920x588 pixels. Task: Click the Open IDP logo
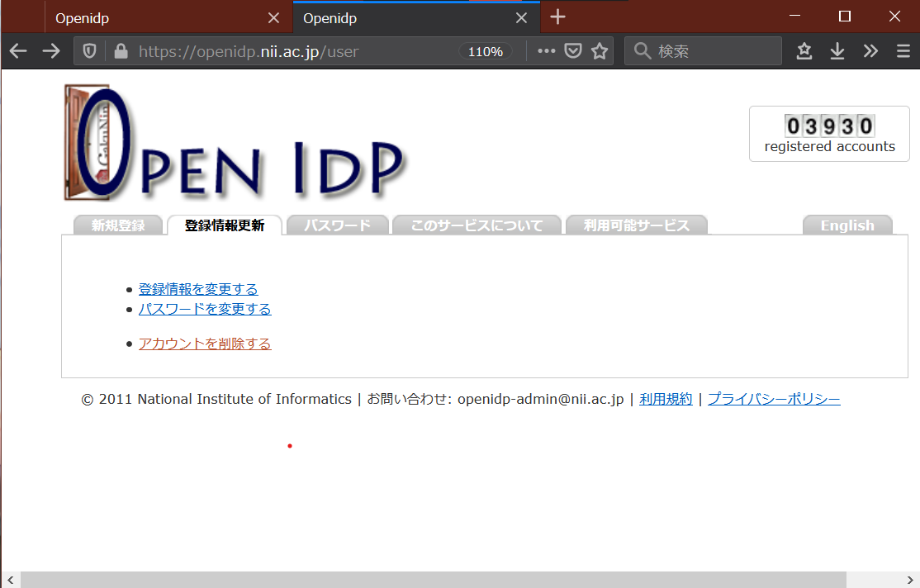(234, 143)
